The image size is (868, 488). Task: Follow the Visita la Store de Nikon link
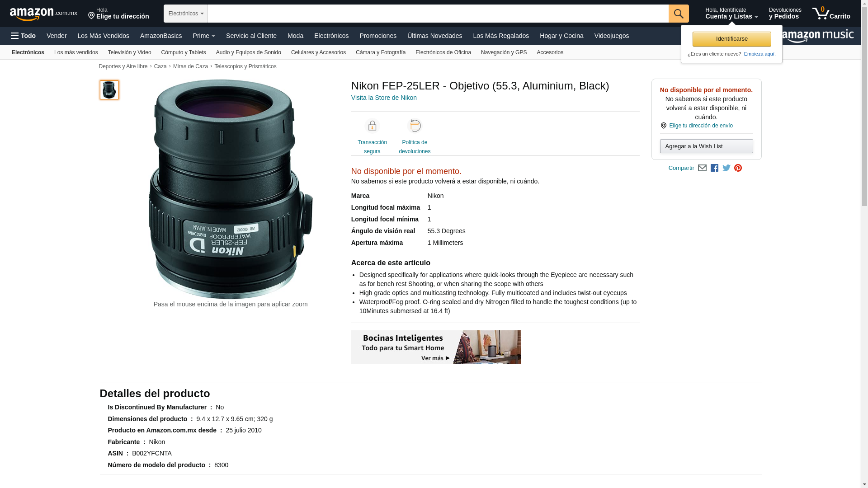pyautogui.click(x=383, y=98)
